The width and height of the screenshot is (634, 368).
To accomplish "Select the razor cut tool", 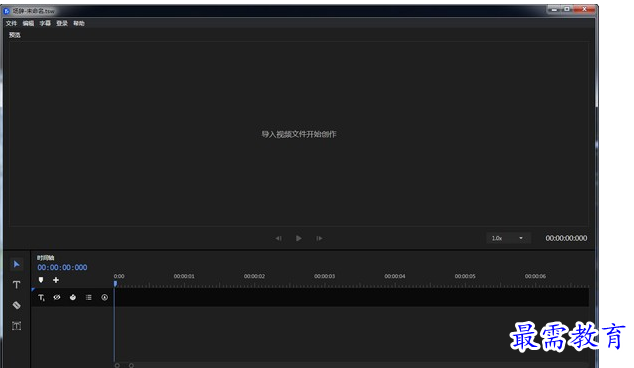I will [x=17, y=305].
